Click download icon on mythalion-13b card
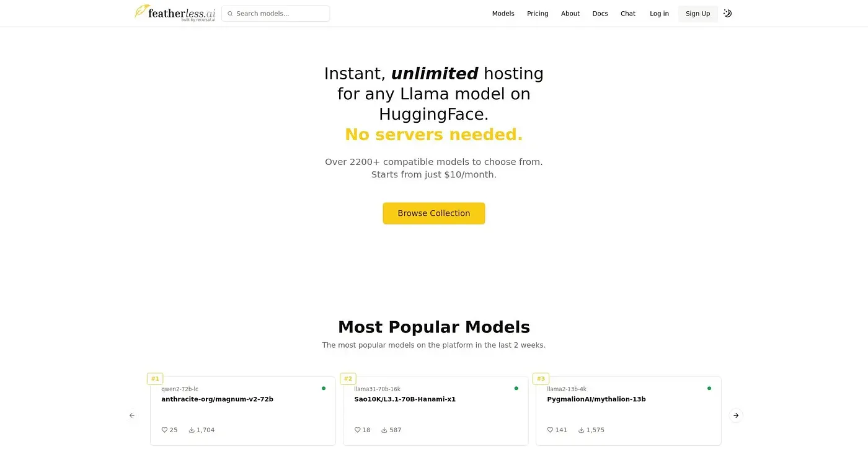Image resolution: width=868 pixels, height=452 pixels. [x=582, y=430]
